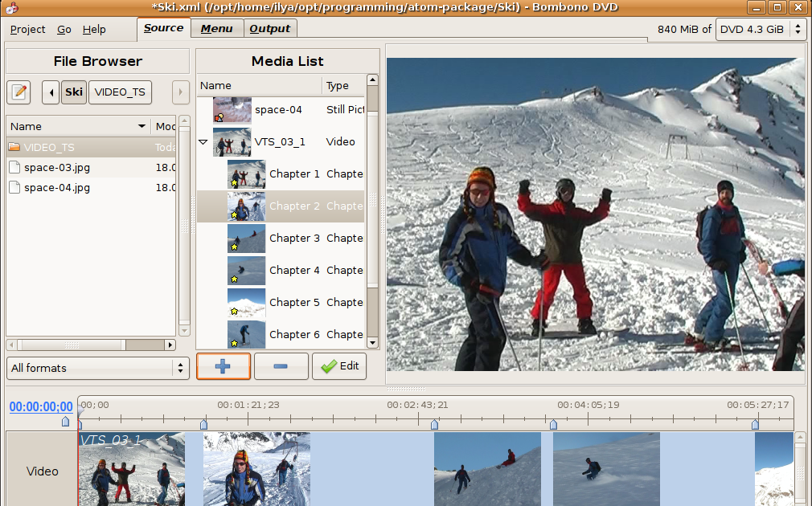Viewport: 812px width, 506px height.
Task: Click File Browser vertical scrollbar down arrow
Action: point(184,331)
